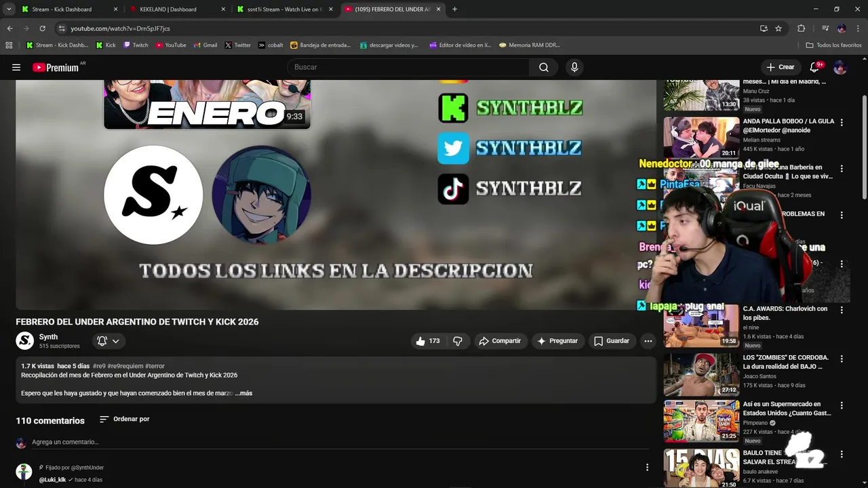Click the #terror hashtag
The width and height of the screenshot is (868, 488).
pos(155,366)
